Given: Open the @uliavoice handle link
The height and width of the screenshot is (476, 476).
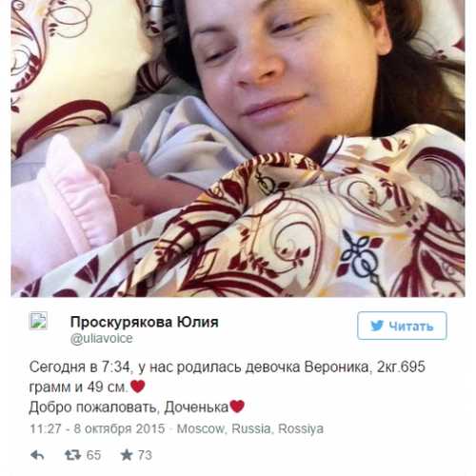Looking at the screenshot, I should (102, 338).
